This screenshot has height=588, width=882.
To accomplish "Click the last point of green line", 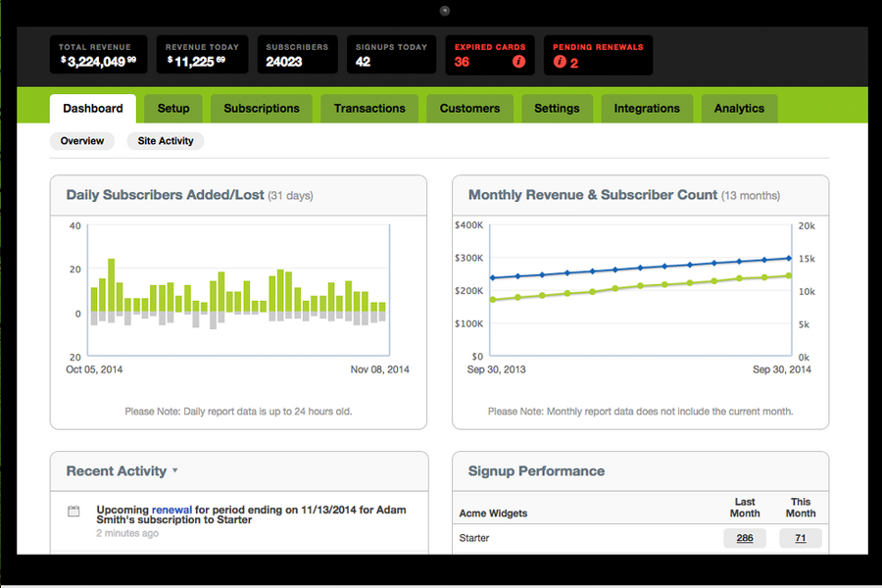I will point(789,275).
